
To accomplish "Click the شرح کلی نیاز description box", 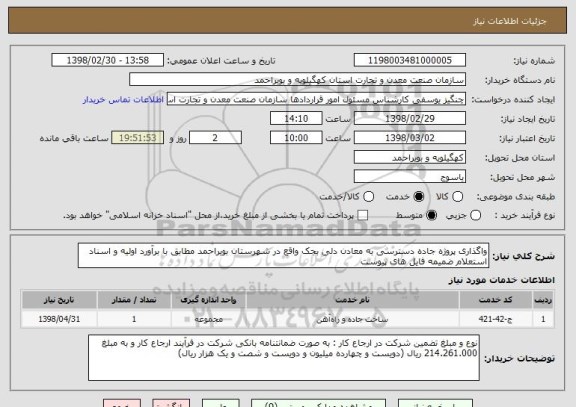I will tap(283, 256).
